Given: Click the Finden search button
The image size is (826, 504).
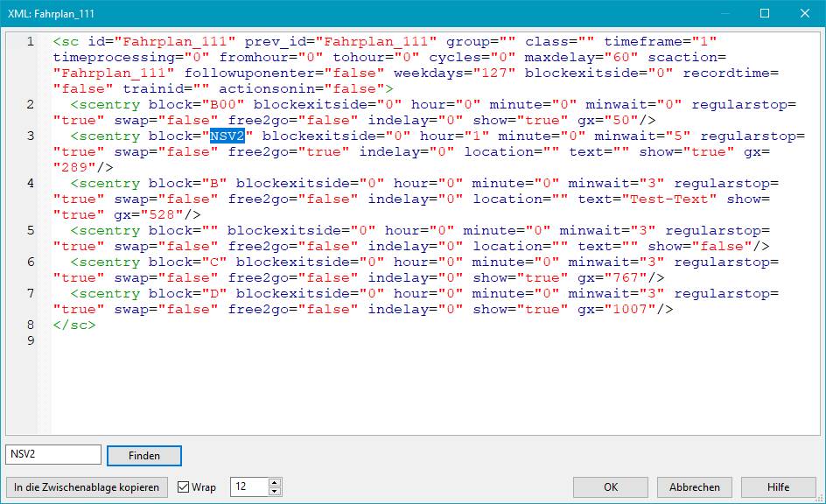Looking at the screenshot, I should (x=144, y=456).
